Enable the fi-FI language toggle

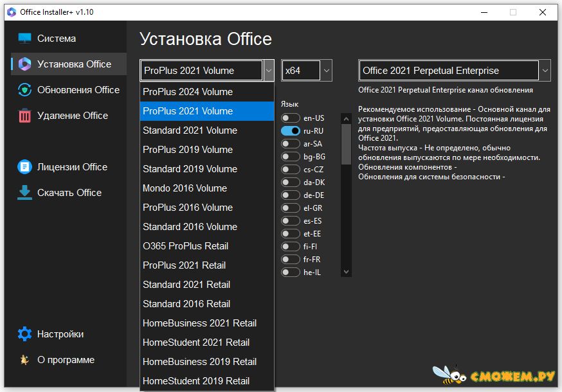(x=290, y=247)
